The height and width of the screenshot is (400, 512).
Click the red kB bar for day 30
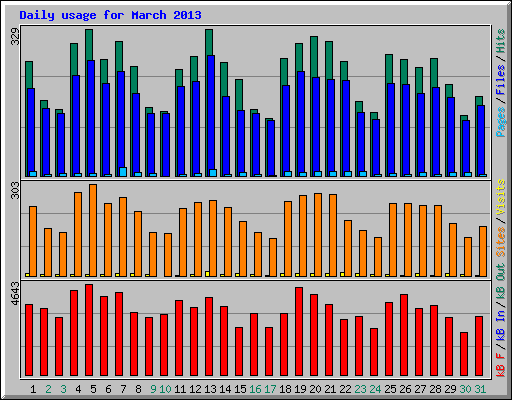(464, 354)
